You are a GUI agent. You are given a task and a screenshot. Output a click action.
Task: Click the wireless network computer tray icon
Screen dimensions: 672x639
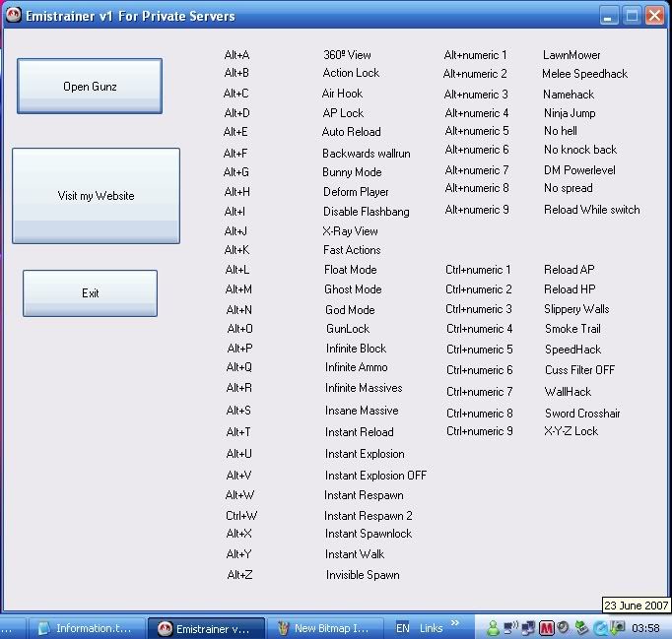coord(510,628)
